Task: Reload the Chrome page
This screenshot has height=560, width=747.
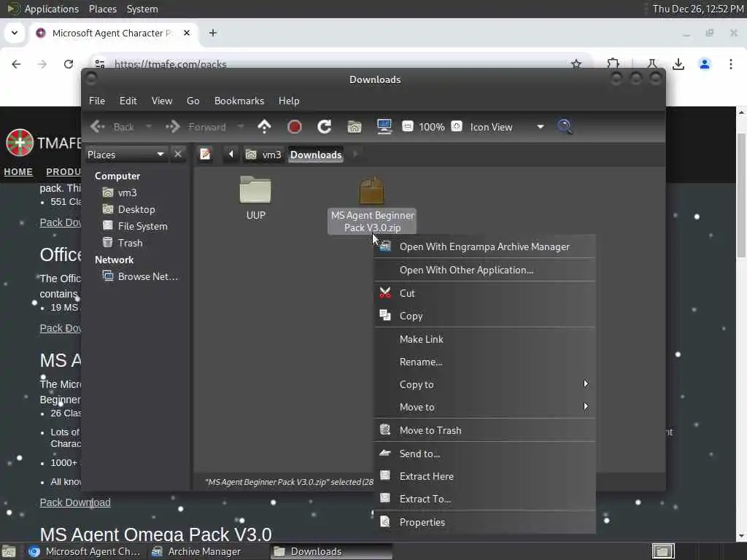Action: 69,64
